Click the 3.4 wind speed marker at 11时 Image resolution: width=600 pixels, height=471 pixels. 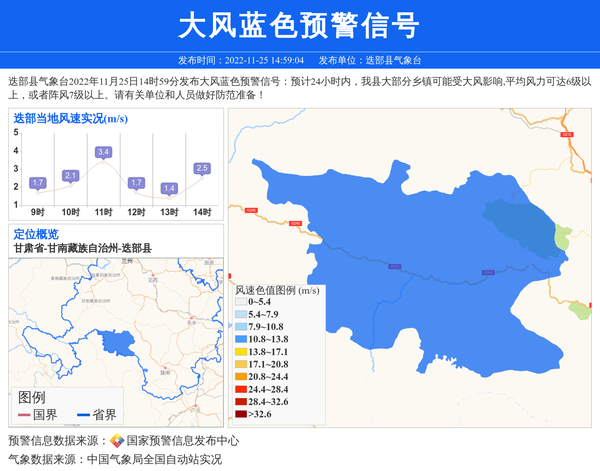[x=103, y=152]
